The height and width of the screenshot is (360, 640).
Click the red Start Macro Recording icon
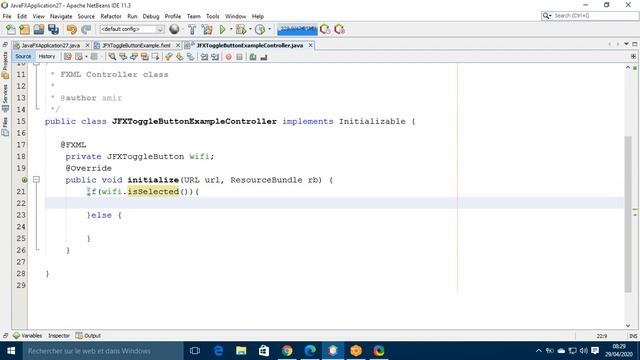pos(229,57)
